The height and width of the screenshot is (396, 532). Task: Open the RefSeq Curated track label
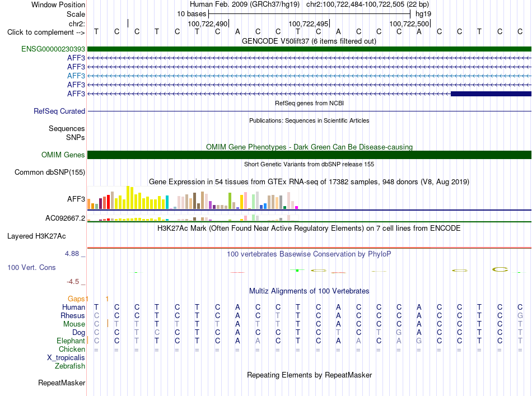(x=59, y=111)
